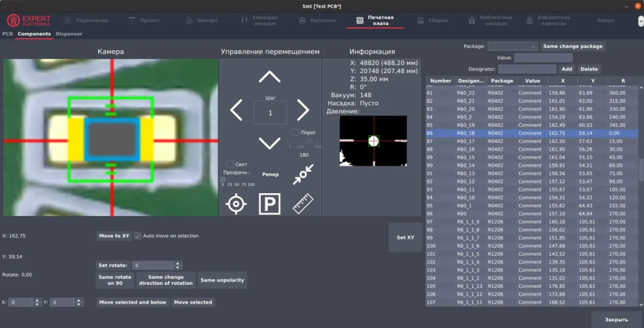The height and width of the screenshot is (328, 644).
Task: Toggle the Порог threshold checkbox
Action: [x=296, y=133]
